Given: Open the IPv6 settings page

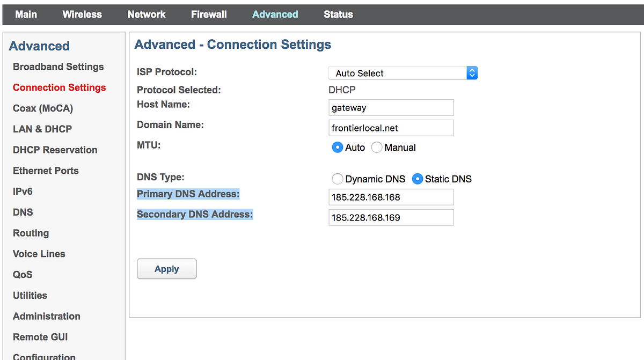Looking at the screenshot, I should tap(23, 191).
